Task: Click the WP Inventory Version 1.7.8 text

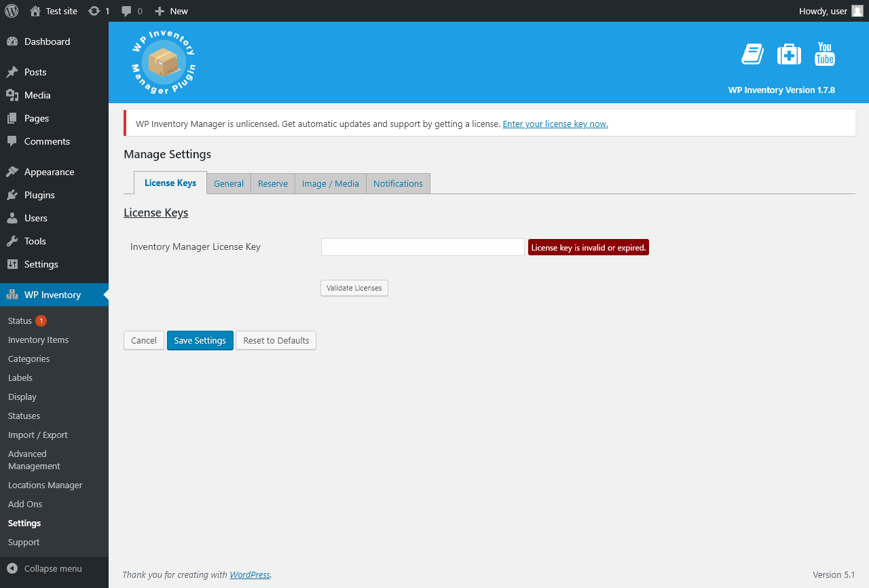Action: pyautogui.click(x=781, y=90)
